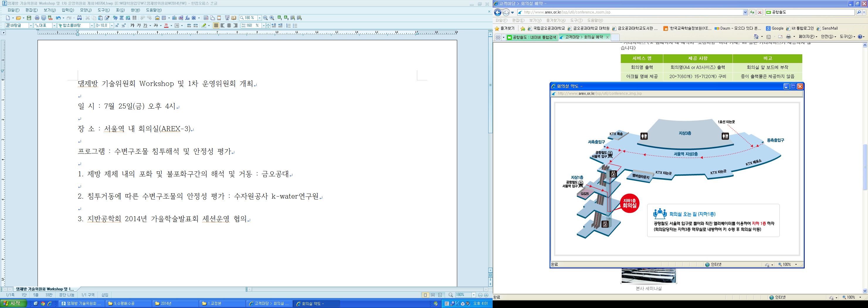Insert a table using the table icon
This screenshot has height=308, width=868.
point(164,18)
